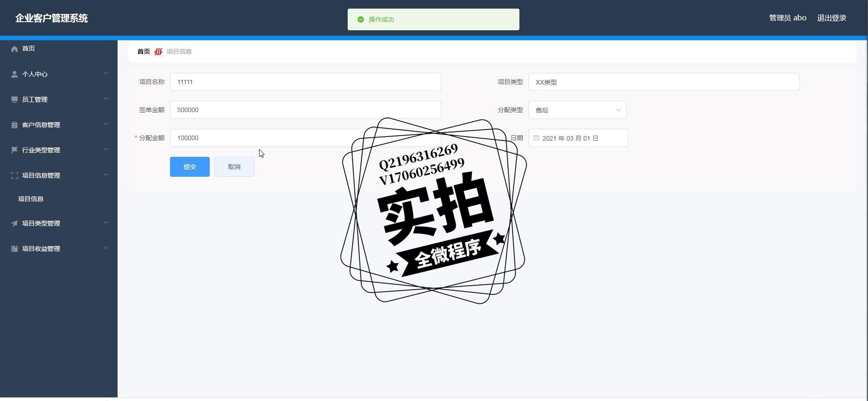The width and height of the screenshot is (868, 401).
Task: Click the monitor icon beside 员工管理
Action: (x=14, y=99)
